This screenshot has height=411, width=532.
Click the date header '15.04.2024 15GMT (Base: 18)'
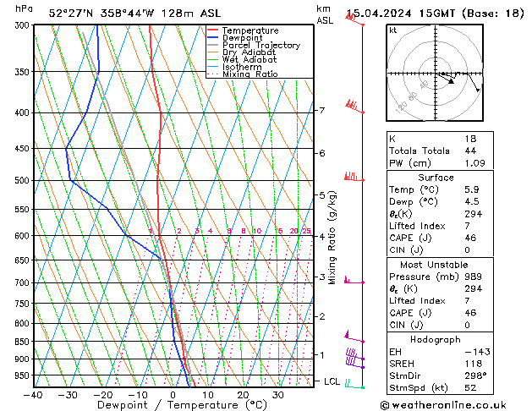click(436, 14)
